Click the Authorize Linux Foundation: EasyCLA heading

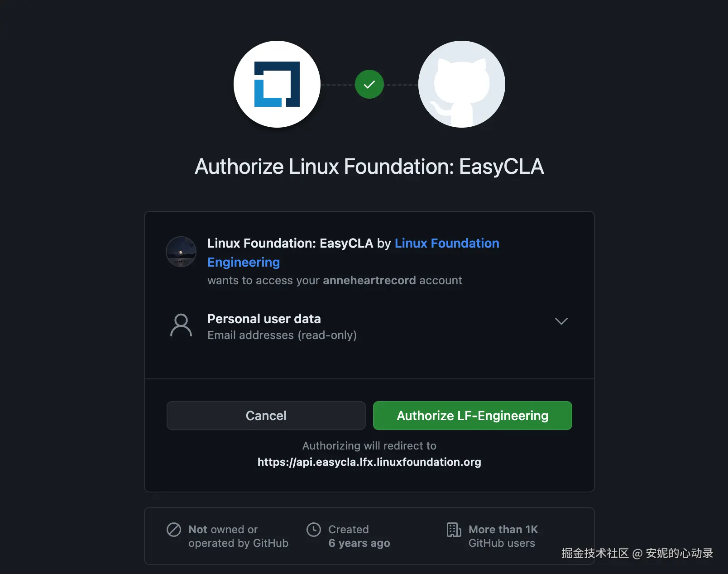pyautogui.click(x=369, y=167)
